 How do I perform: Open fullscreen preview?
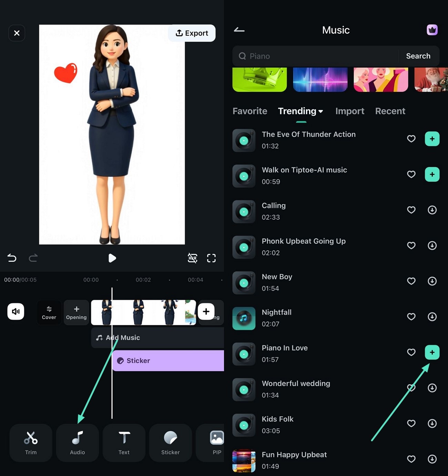211,258
